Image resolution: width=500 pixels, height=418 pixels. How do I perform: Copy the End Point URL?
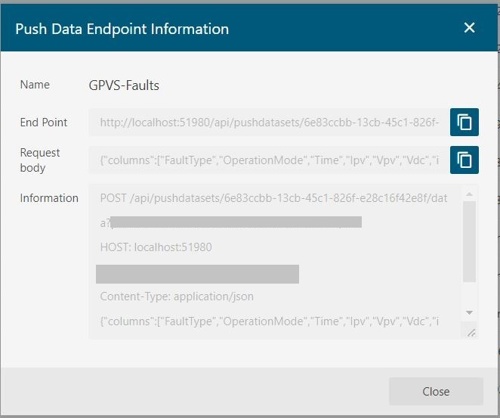click(x=464, y=122)
